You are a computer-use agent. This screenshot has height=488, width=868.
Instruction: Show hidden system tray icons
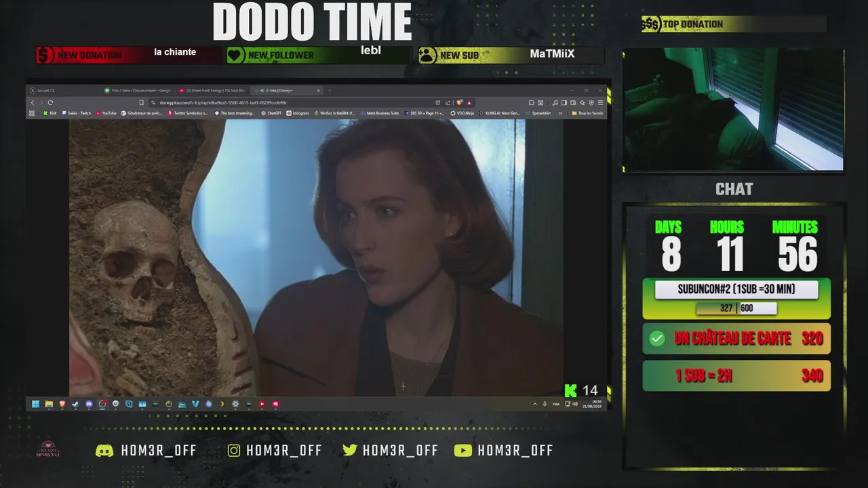535,404
